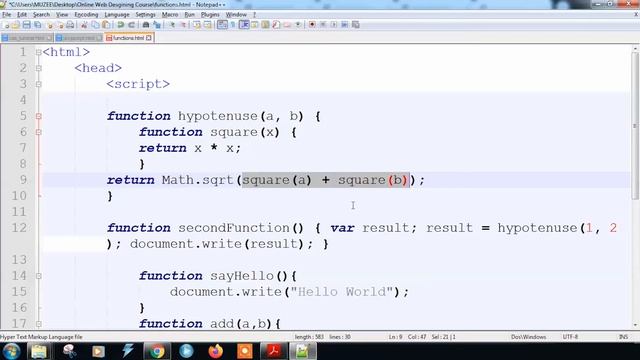Toggle synchronized horizontal scrolling
640x360 pixels.
(208, 25)
